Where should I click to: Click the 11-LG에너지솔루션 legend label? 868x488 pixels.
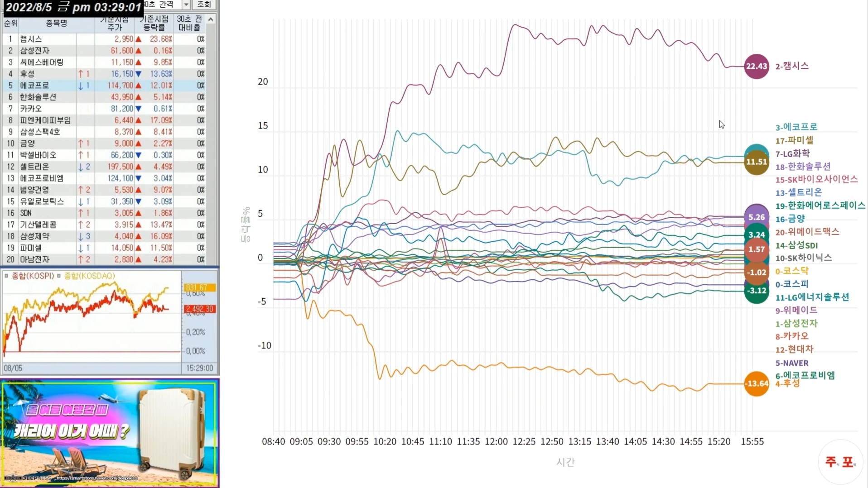pyautogui.click(x=812, y=297)
